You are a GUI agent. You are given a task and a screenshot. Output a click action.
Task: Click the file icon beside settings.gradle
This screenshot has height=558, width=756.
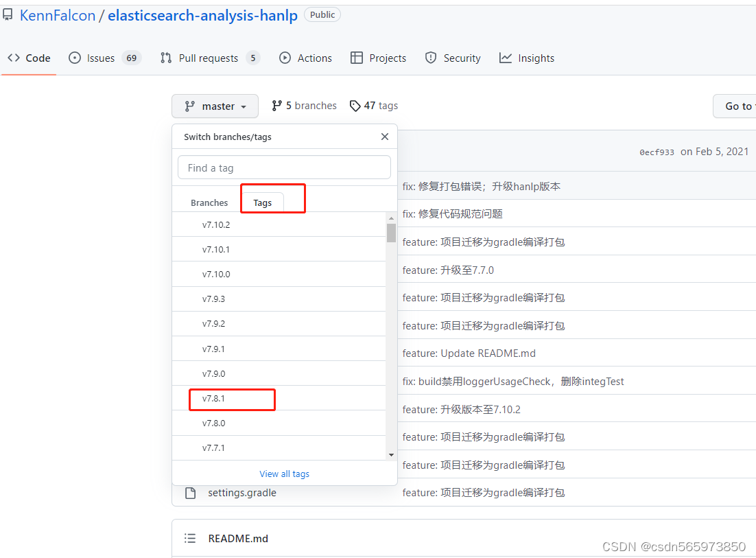[x=190, y=492]
